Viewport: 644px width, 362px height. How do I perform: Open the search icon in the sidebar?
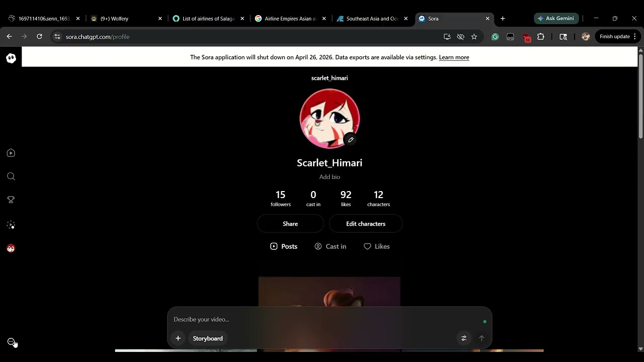pyautogui.click(x=11, y=176)
